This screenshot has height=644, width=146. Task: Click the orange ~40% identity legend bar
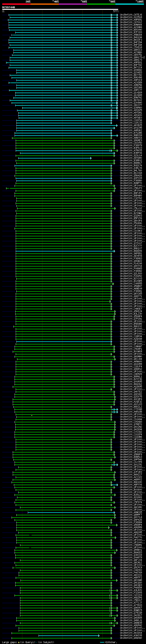pos(44,4)
